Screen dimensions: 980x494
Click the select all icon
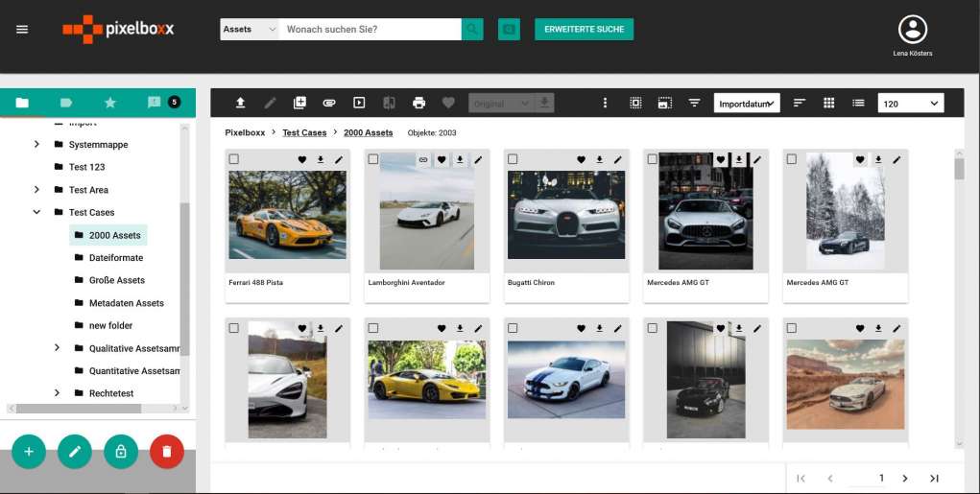click(635, 103)
